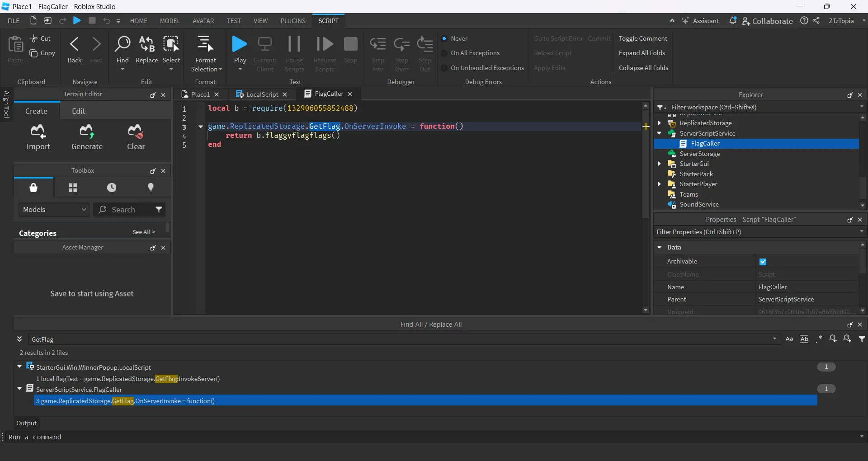
Task: Open the HOME ribbon tab
Action: [139, 21]
